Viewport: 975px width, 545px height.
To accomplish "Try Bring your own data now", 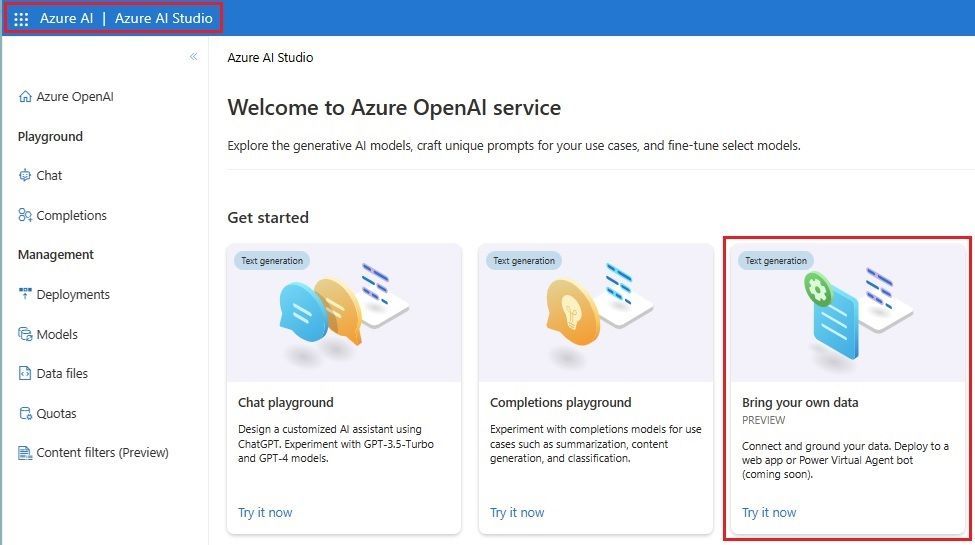I will pyautogui.click(x=769, y=513).
